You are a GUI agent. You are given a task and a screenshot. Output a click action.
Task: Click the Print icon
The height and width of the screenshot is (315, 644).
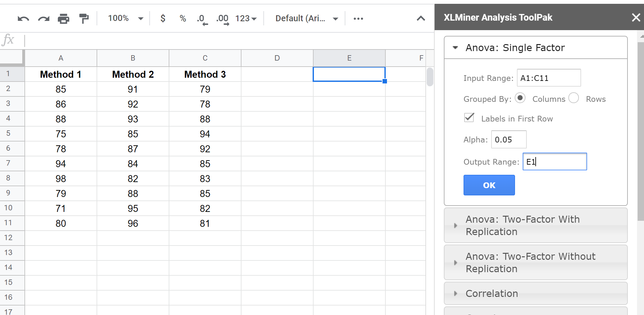pyautogui.click(x=64, y=19)
